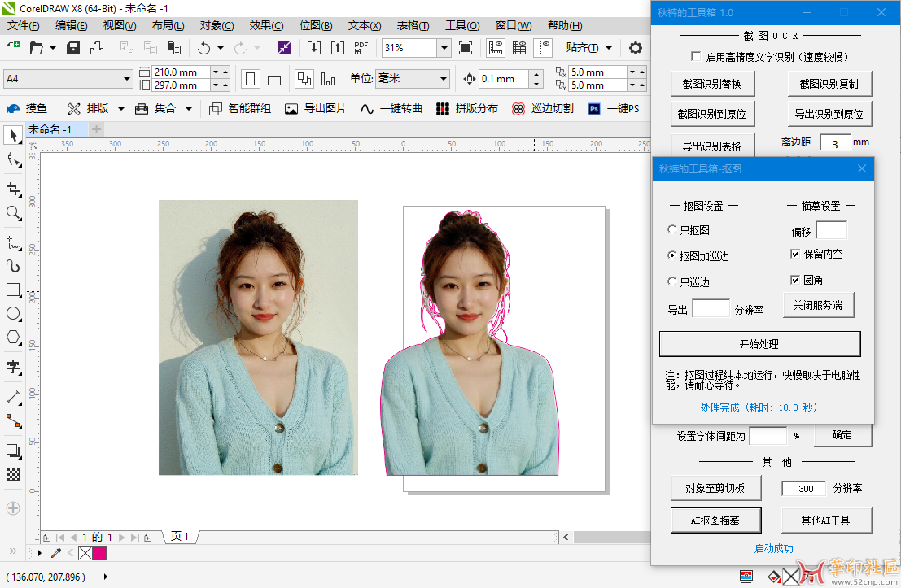Uncheck the 保留内空 checkbox
Screen dimensions: 901x588
point(795,254)
